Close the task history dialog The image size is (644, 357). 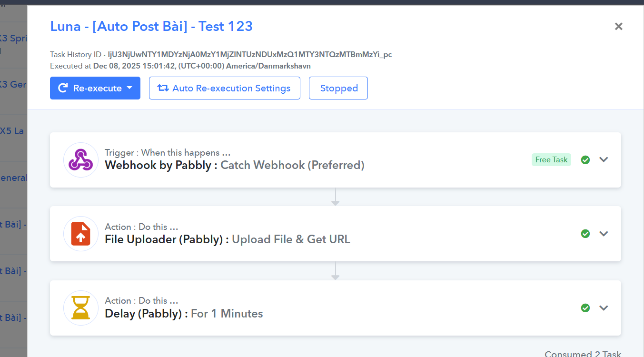point(618,27)
